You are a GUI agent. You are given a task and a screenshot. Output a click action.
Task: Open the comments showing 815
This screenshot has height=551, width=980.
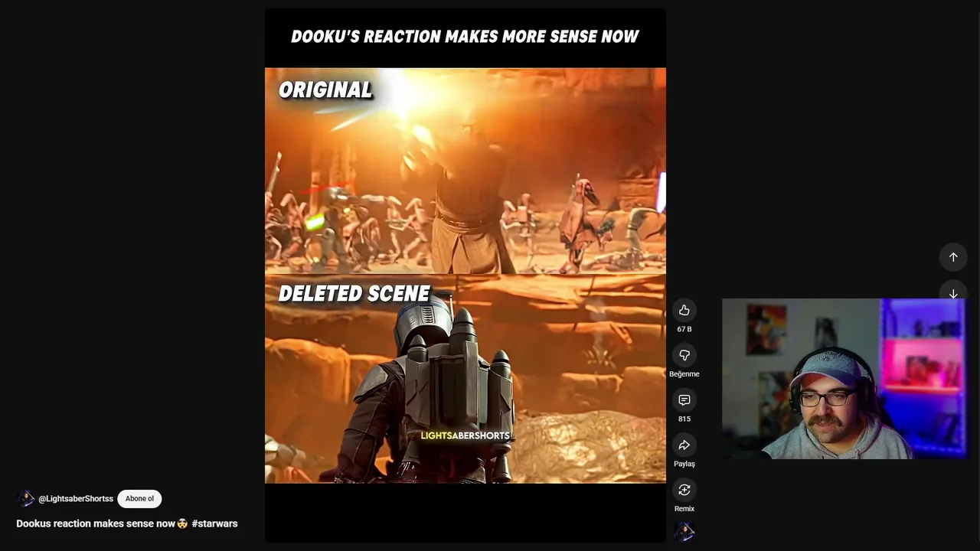pyautogui.click(x=684, y=400)
